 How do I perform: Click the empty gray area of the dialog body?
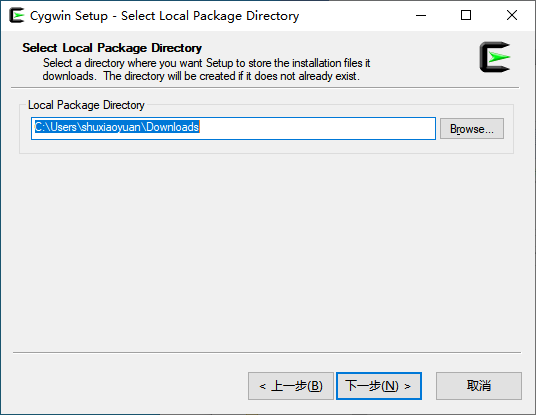267,253
